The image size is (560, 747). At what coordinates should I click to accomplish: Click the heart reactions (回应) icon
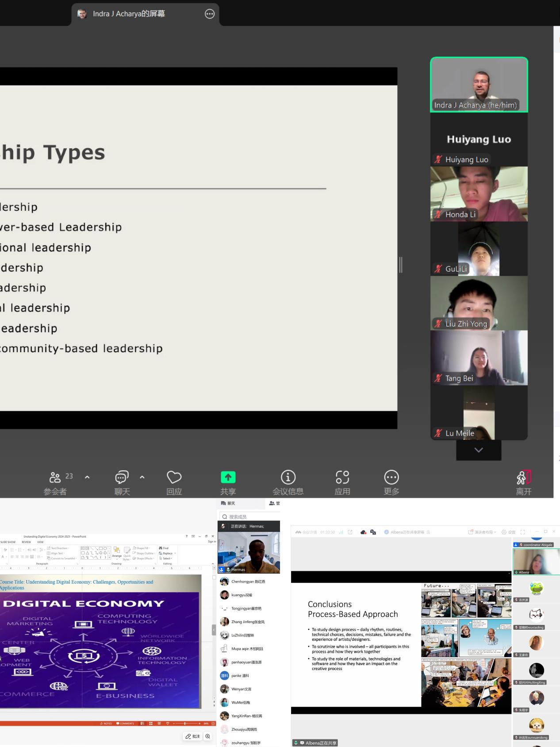pyautogui.click(x=174, y=478)
